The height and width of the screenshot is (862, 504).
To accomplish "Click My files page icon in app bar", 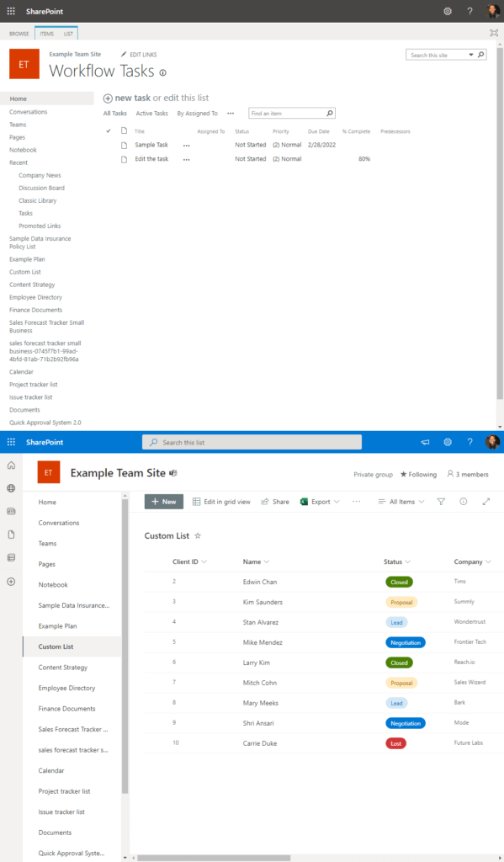I will tap(11, 535).
